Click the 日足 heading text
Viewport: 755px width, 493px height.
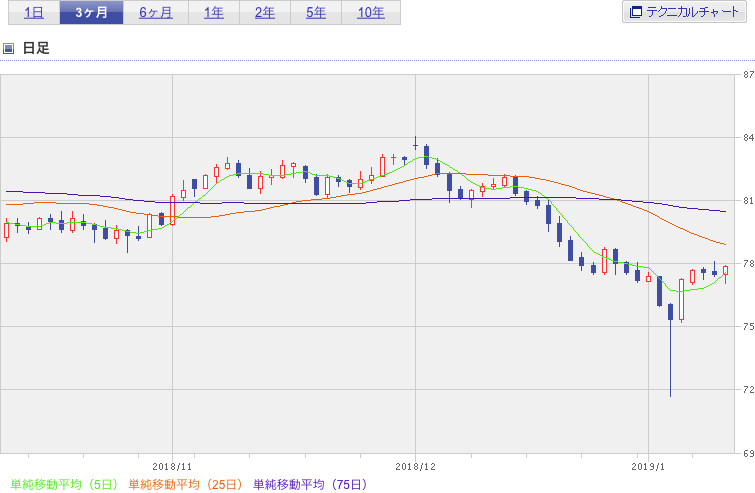coord(36,48)
